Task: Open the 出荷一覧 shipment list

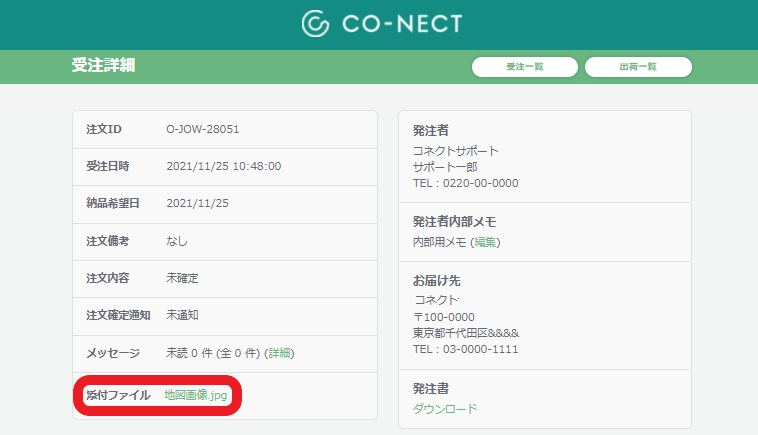Action: point(638,67)
